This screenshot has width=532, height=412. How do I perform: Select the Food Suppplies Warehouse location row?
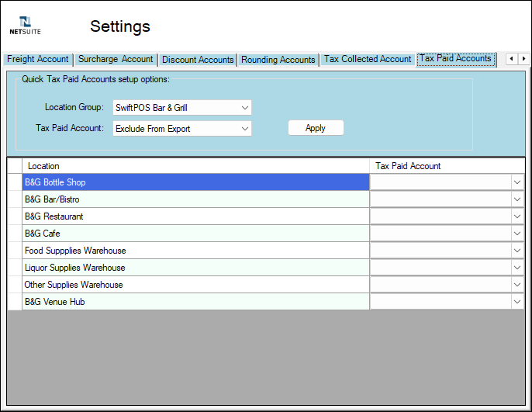(x=195, y=251)
